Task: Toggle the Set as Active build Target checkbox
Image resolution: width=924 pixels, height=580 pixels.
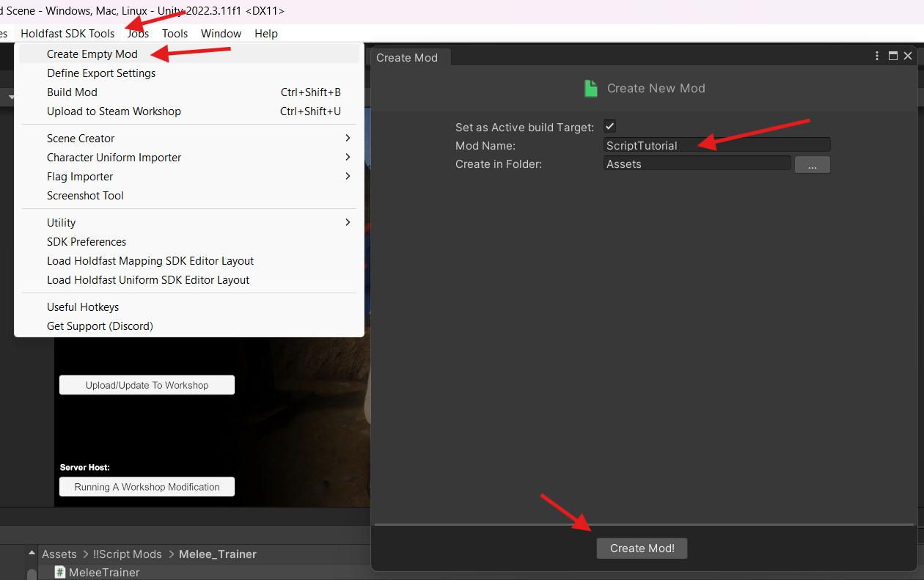Action: 609,127
